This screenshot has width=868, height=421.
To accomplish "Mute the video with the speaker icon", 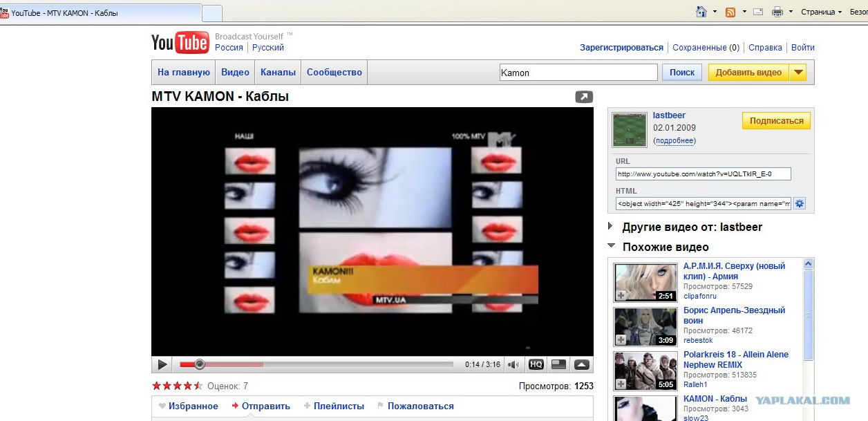I will [x=513, y=364].
